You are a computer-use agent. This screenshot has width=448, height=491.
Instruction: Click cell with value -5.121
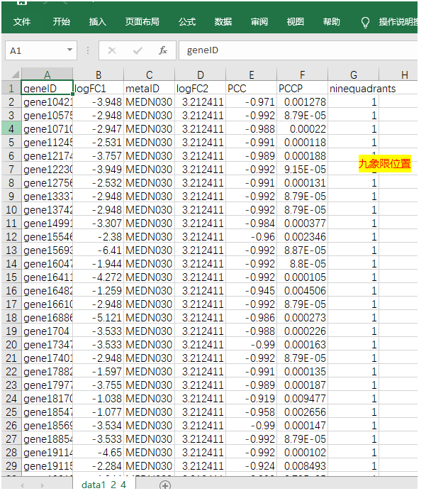pos(99,317)
